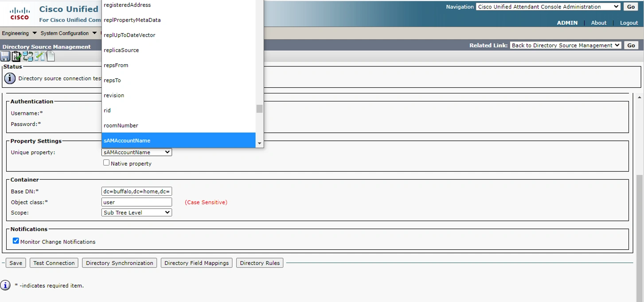Click the Logout link

(629, 23)
